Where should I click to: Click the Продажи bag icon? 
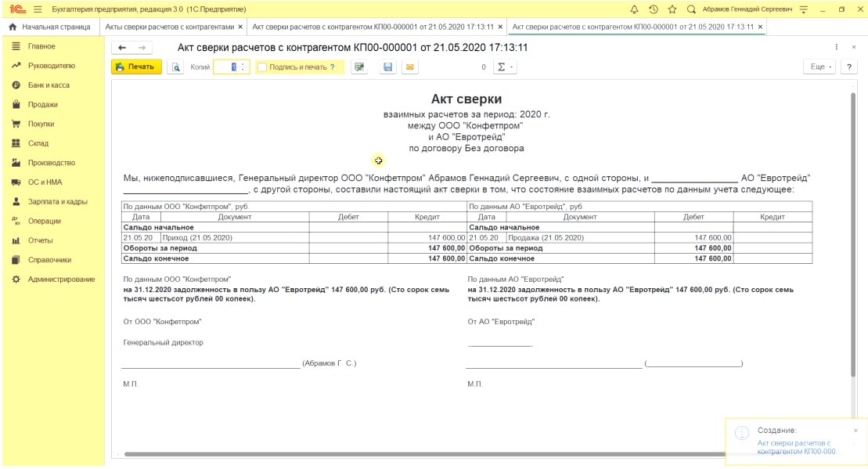16,105
